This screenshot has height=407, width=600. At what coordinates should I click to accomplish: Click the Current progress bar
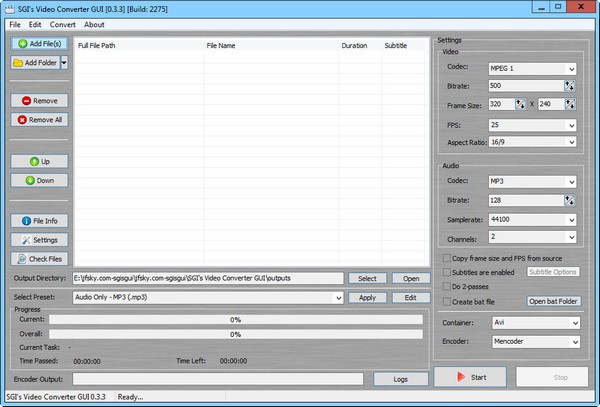tap(236, 320)
